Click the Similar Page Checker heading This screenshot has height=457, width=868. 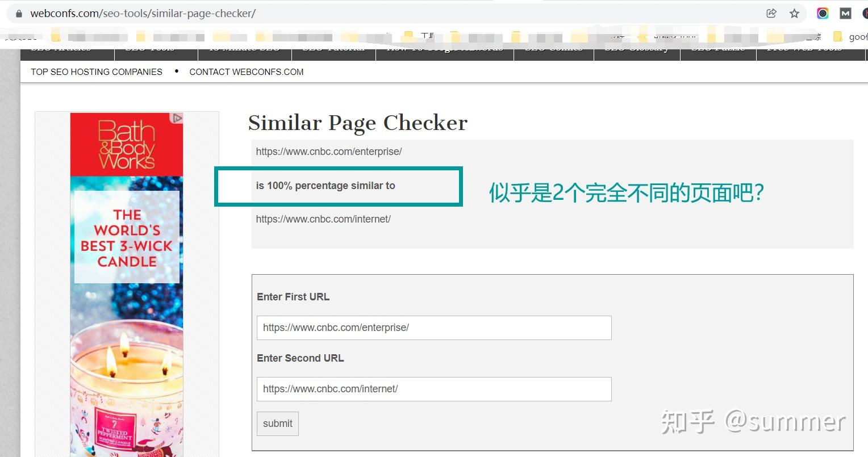(x=358, y=123)
